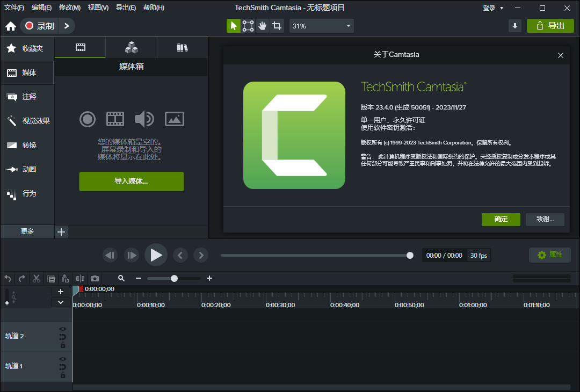Open the 编辑(E) menu
The height and width of the screenshot is (392, 580).
41,8
